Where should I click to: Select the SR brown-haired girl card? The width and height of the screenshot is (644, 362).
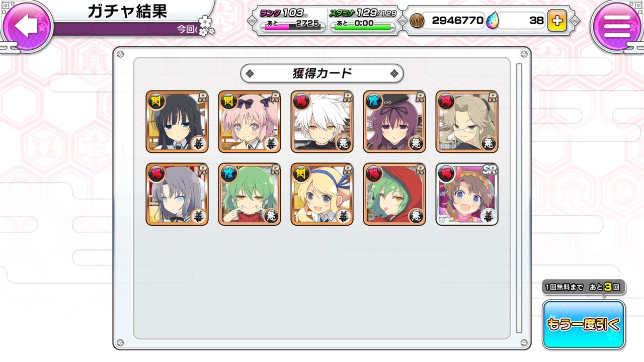[x=467, y=194]
